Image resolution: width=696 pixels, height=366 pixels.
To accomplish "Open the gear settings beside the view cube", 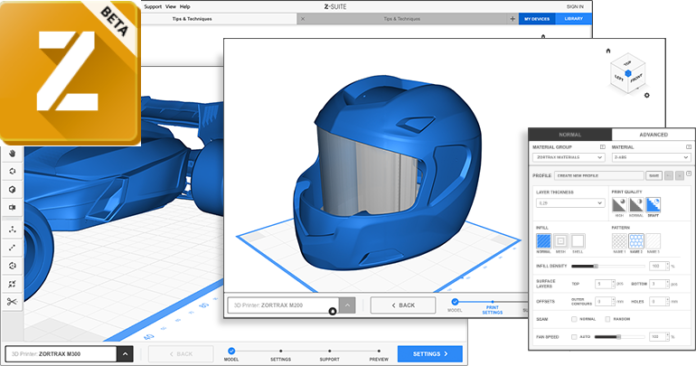I will 647,95.
